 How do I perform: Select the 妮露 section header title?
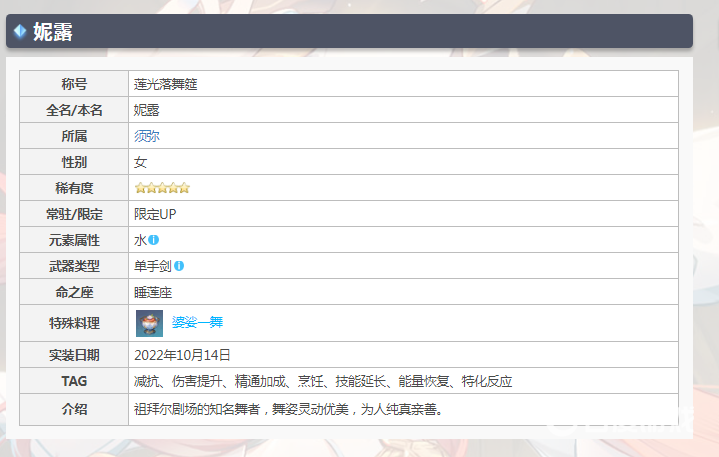click(x=53, y=32)
